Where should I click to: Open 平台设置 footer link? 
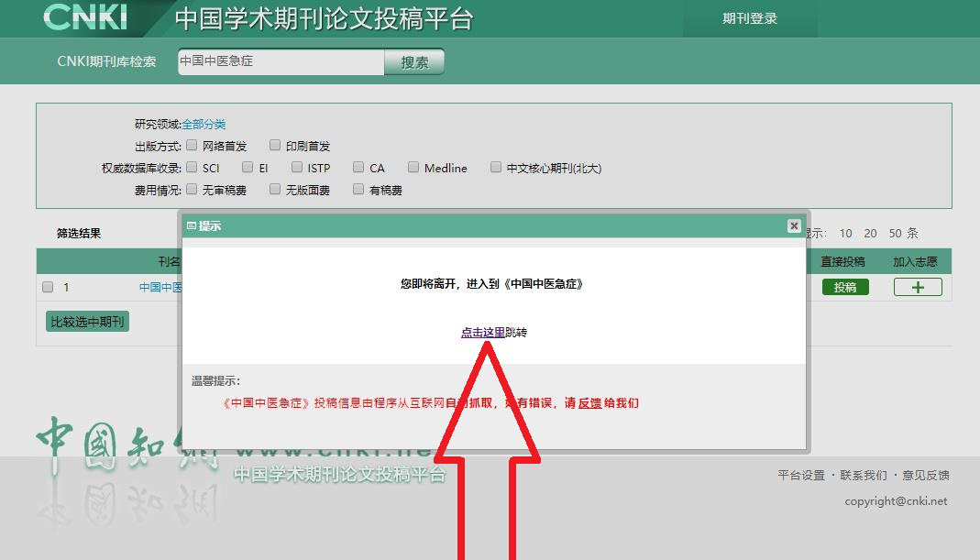[800, 475]
